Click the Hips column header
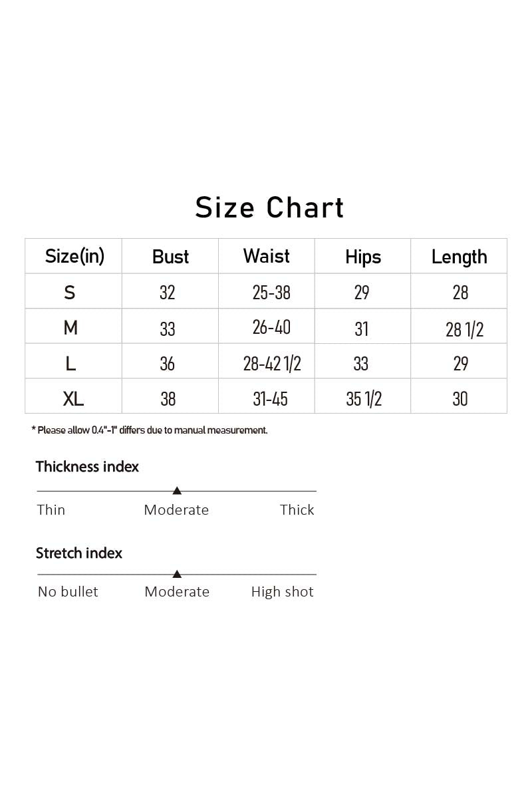This screenshot has height=798, width=532. pyautogui.click(x=363, y=257)
